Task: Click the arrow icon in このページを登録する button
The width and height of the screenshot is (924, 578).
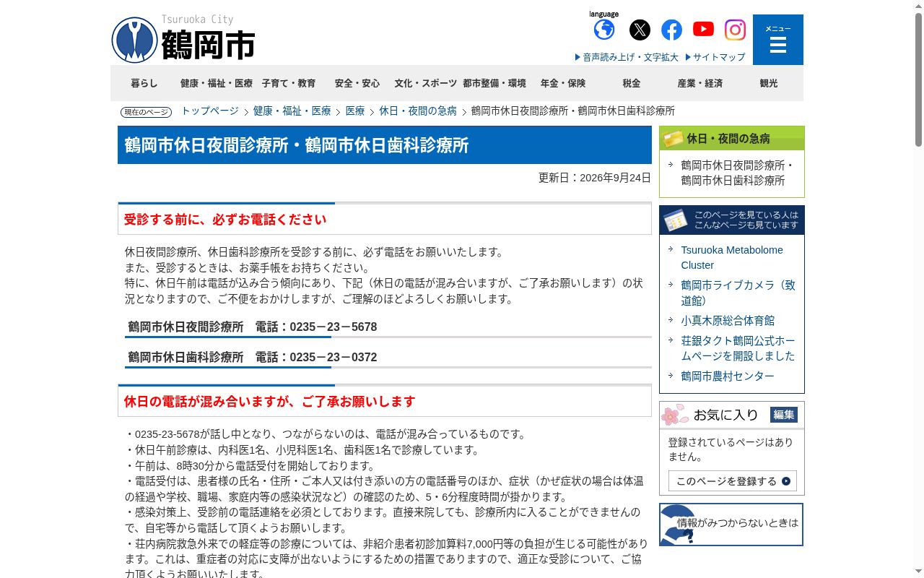Action: pyautogui.click(x=786, y=481)
